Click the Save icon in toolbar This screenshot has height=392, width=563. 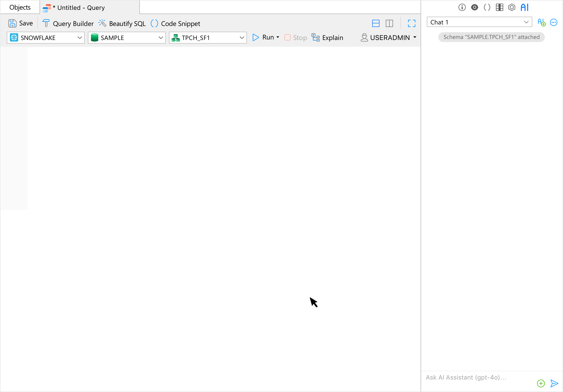tap(12, 23)
